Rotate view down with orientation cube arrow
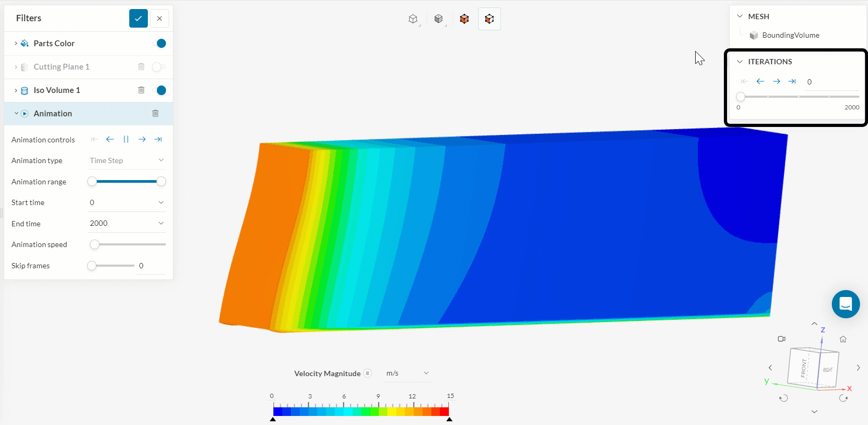 (814, 412)
